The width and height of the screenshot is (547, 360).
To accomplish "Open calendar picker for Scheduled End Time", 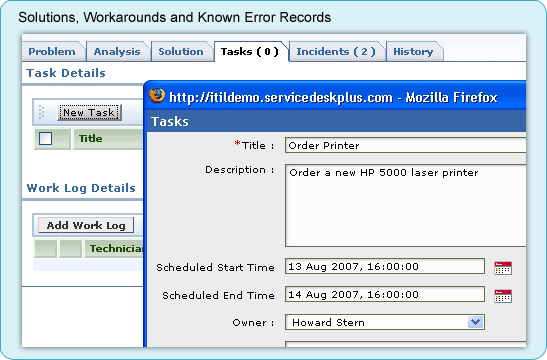I will coord(503,296).
